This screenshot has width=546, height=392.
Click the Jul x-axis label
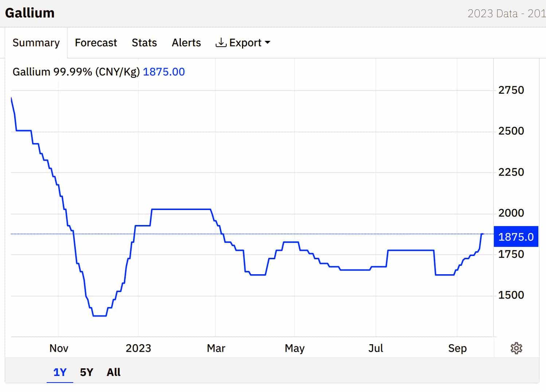(375, 348)
